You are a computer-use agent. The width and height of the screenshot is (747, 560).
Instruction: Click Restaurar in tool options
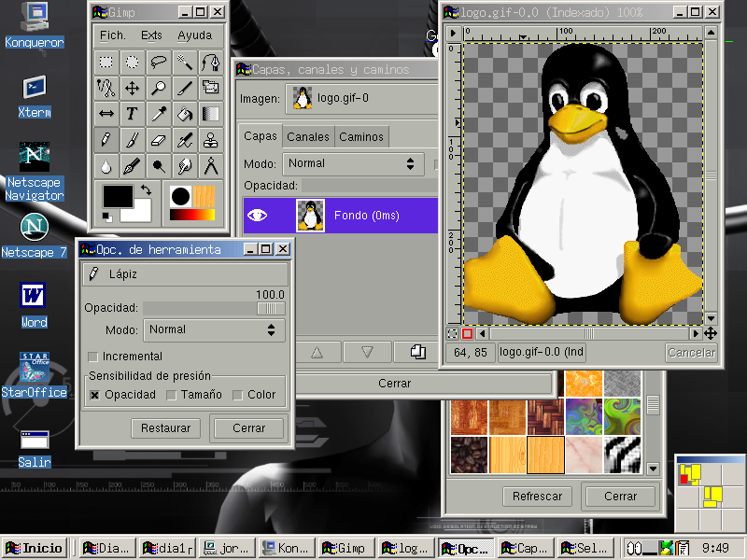pyautogui.click(x=166, y=428)
